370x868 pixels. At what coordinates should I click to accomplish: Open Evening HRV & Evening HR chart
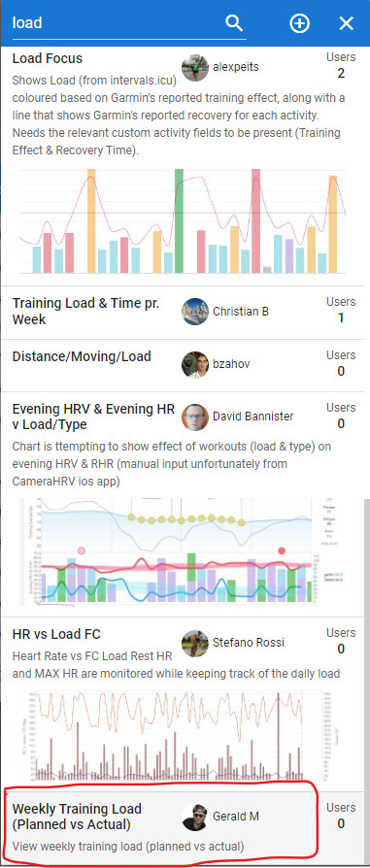click(x=93, y=417)
